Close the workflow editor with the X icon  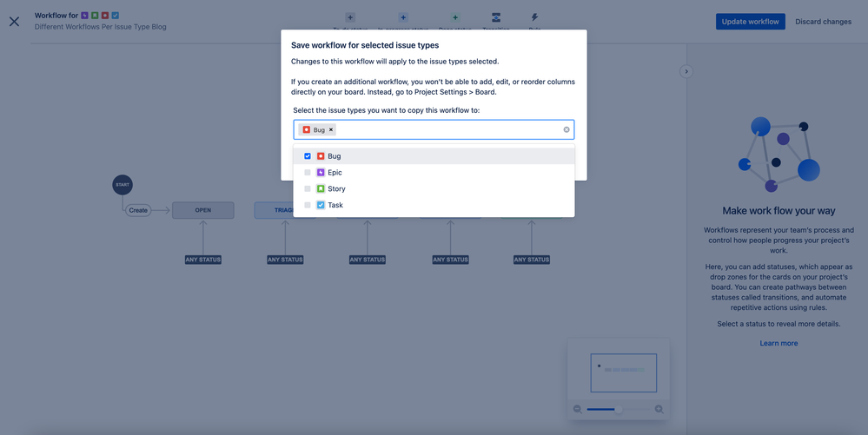15,22
